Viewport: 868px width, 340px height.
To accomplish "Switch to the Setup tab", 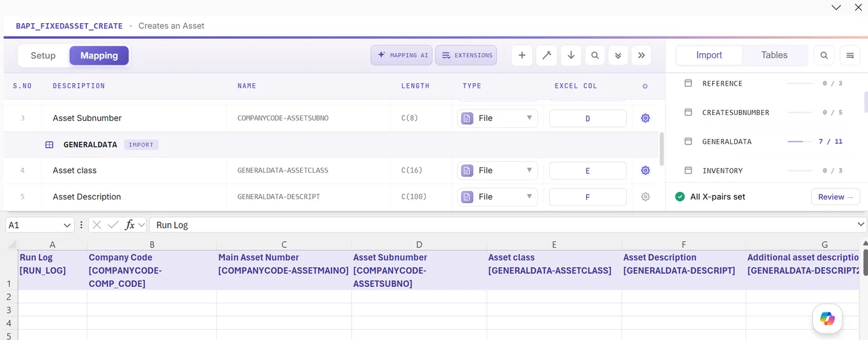I will point(43,56).
